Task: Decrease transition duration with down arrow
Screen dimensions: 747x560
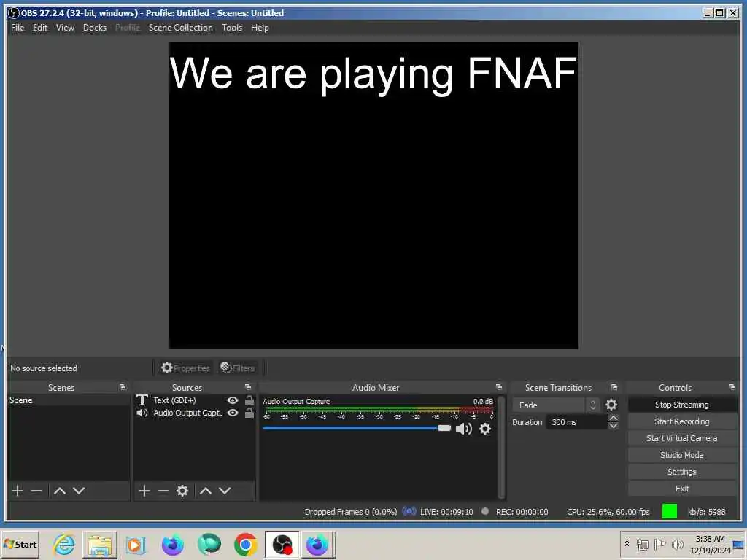Action: click(x=614, y=426)
